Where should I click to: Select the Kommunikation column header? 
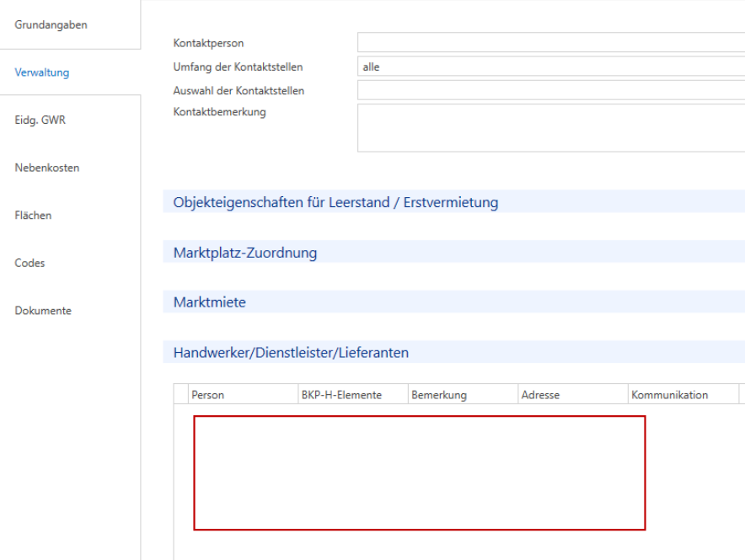click(683, 394)
